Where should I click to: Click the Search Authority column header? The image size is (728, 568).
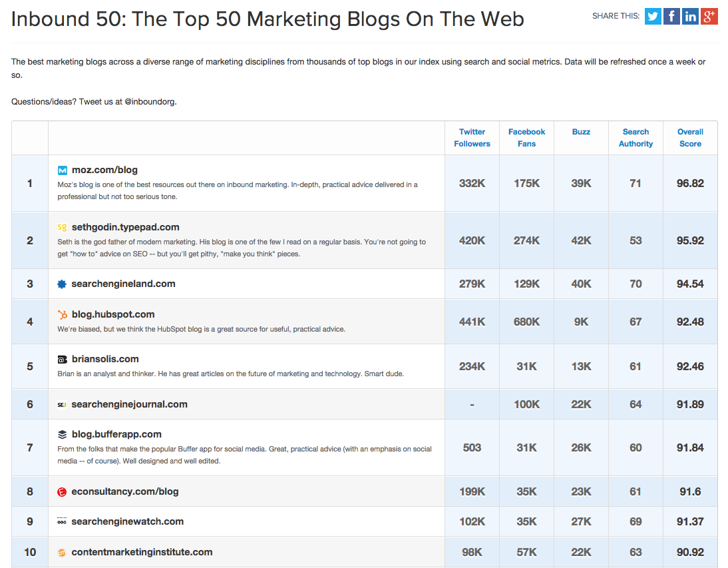[x=636, y=137]
